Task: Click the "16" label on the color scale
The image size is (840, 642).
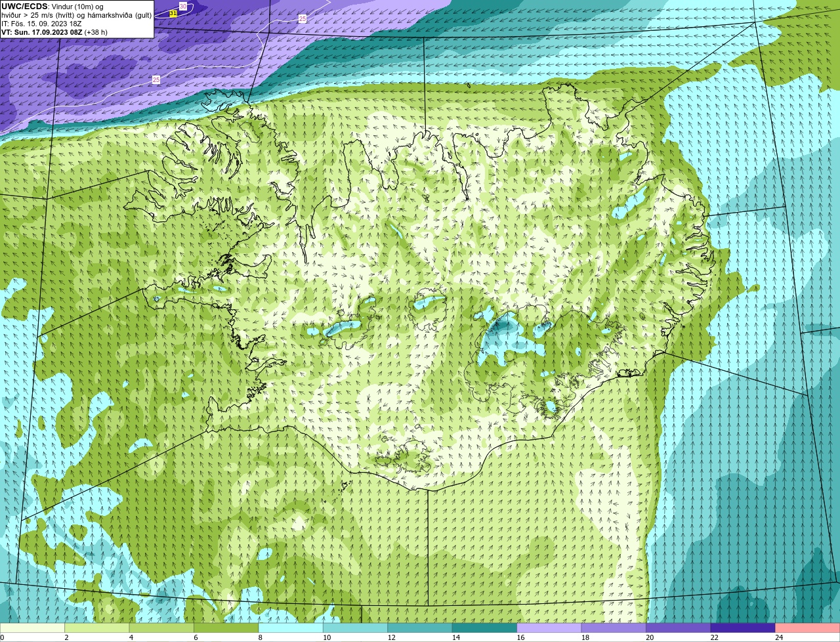Action: pos(520,637)
